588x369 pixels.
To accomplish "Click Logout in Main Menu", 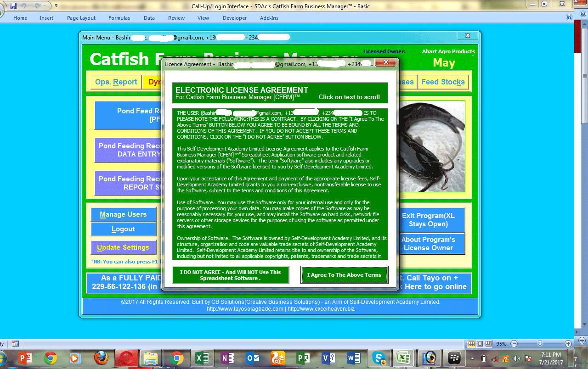I will click(123, 229).
